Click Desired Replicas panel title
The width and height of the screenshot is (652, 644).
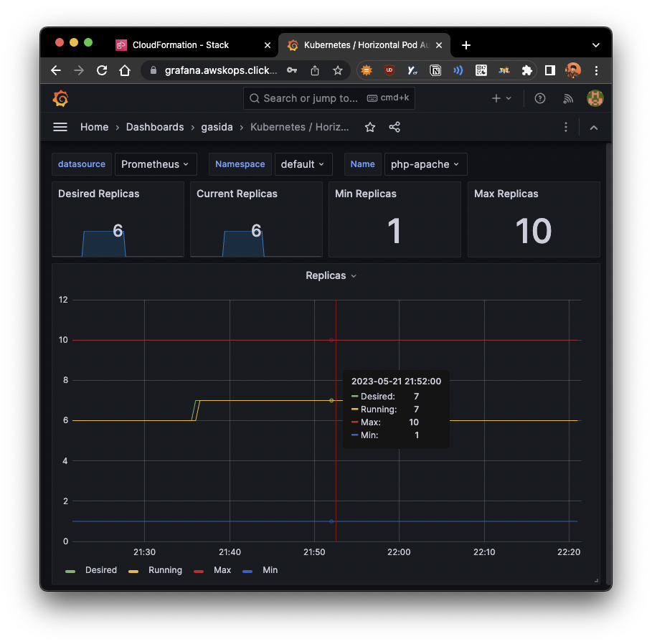click(x=98, y=194)
